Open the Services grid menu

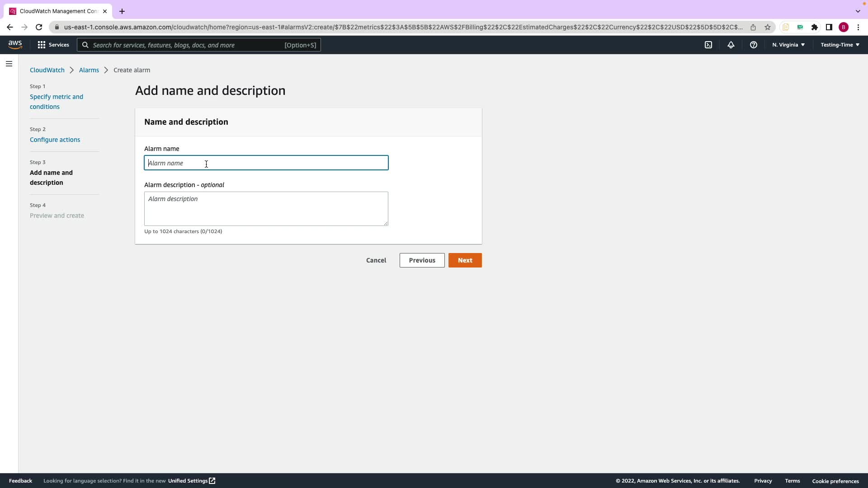pyautogui.click(x=53, y=45)
